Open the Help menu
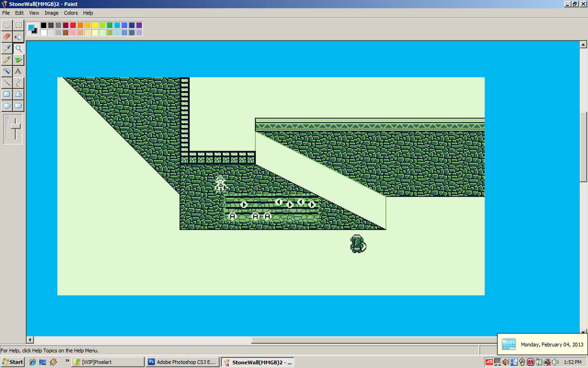This screenshot has width=588, height=368. (88, 13)
